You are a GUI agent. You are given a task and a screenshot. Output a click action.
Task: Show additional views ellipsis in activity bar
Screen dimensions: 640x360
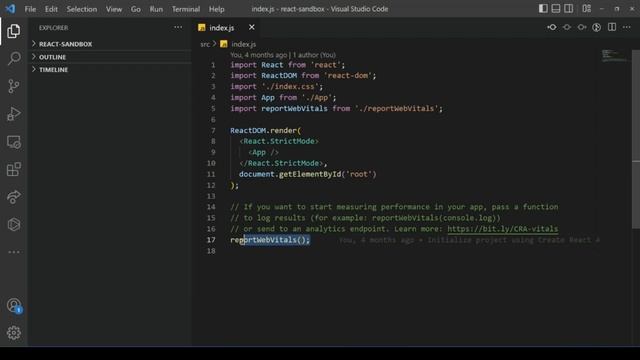click(x=13, y=252)
